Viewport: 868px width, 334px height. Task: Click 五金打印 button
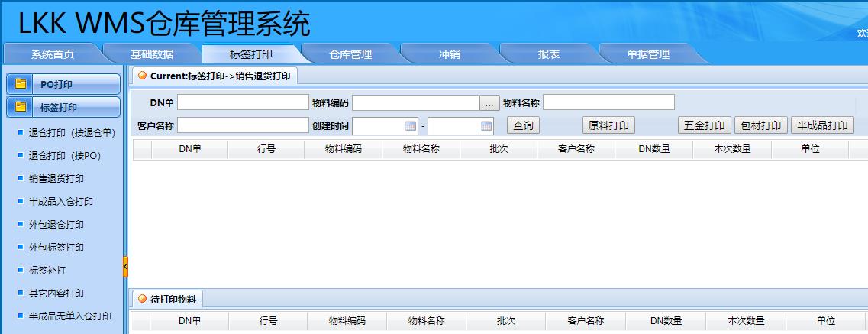pyautogui.click(x=704, y=125)
